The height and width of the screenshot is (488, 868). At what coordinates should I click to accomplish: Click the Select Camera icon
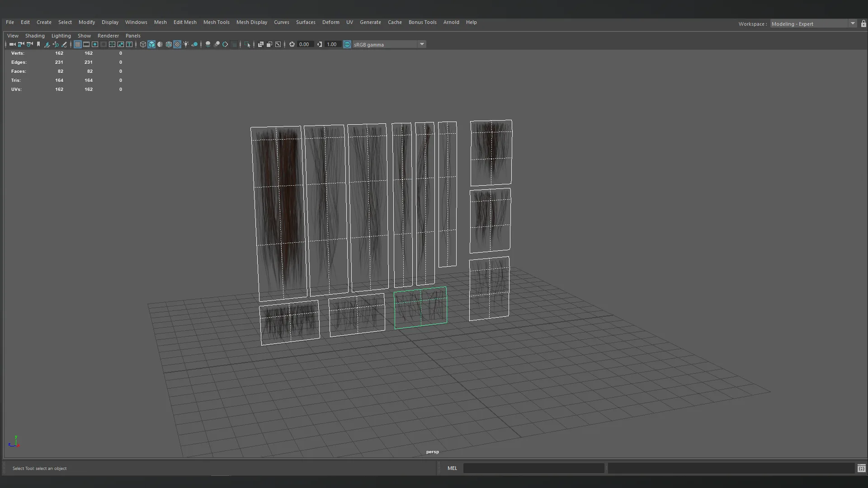[x=13, y=44]
